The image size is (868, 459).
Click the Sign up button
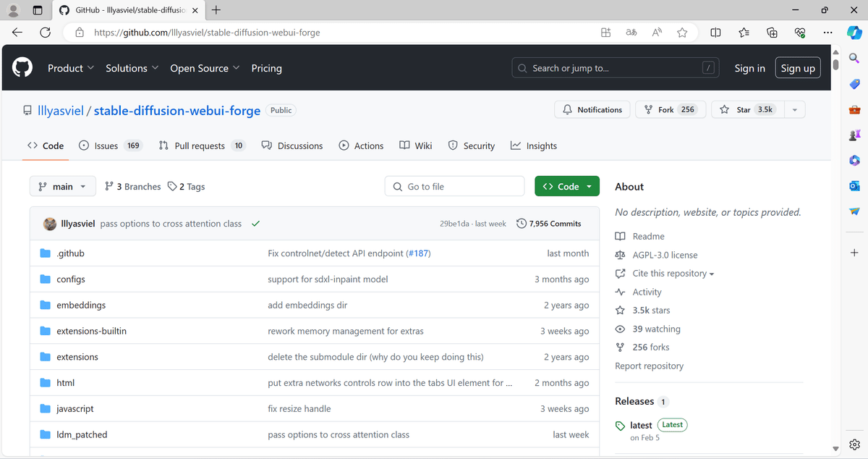click(x=798, y=68)
